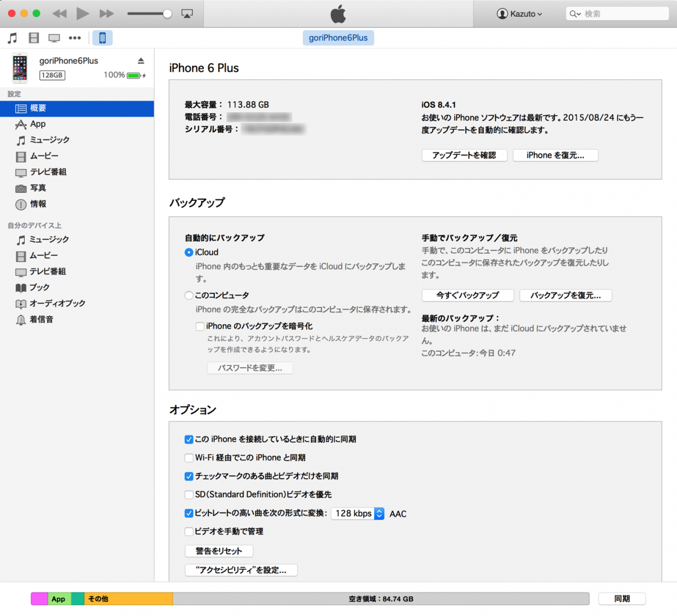
Task: Open the 128 kbps bitrate dropdown
Action: click(x=358, y=513)
